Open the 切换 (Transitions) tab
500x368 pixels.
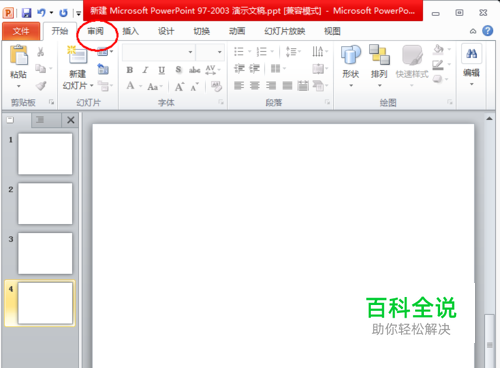pyautogui.click(x=202, y=31)
